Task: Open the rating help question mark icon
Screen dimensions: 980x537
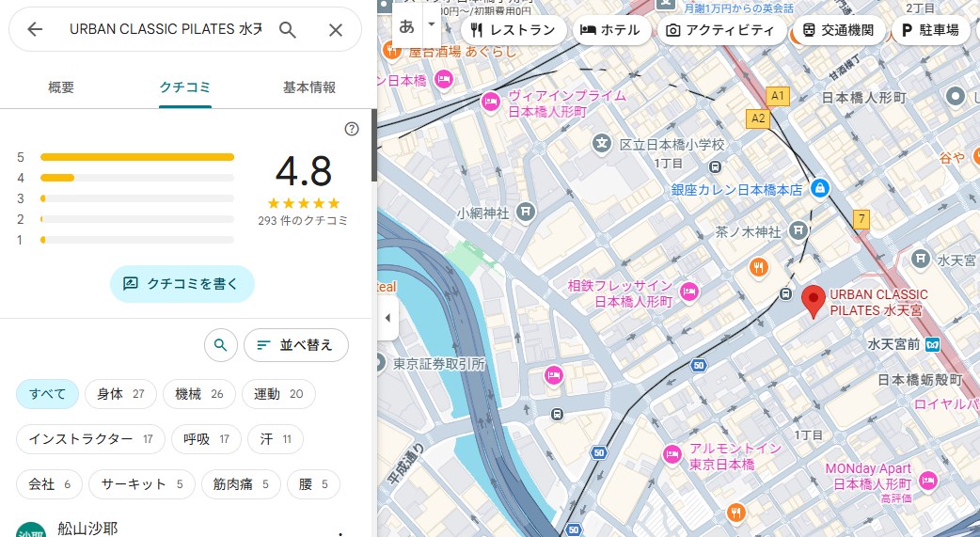Action: [352, 129]
